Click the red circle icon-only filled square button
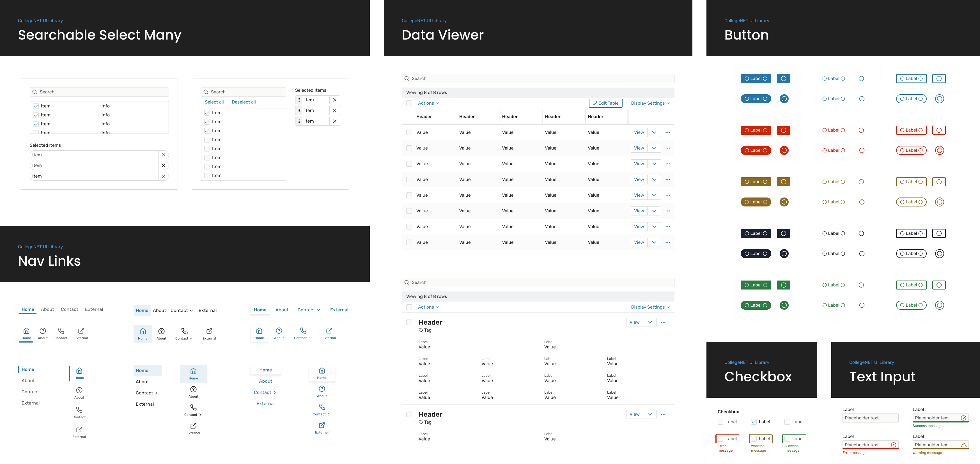The image size is (980, 464). click(x=783, y=130)
